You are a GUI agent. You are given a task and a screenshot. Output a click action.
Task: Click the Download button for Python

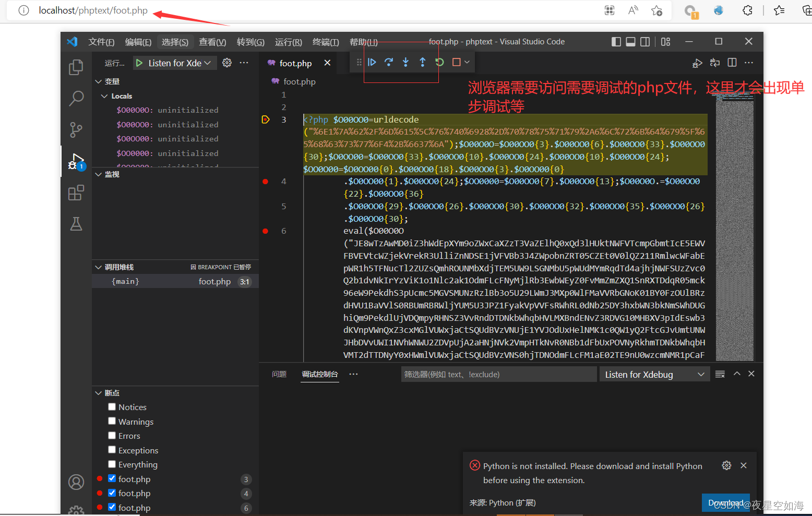(x=725, y=502)
